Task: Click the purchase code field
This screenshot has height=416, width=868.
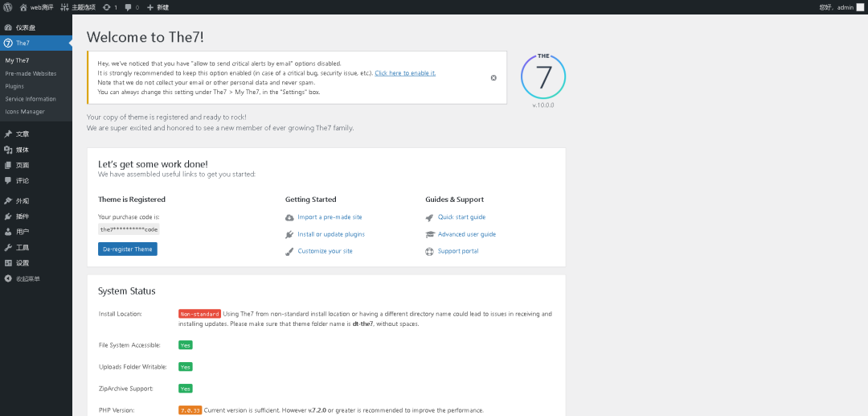Action: click(x=129, y=229)
